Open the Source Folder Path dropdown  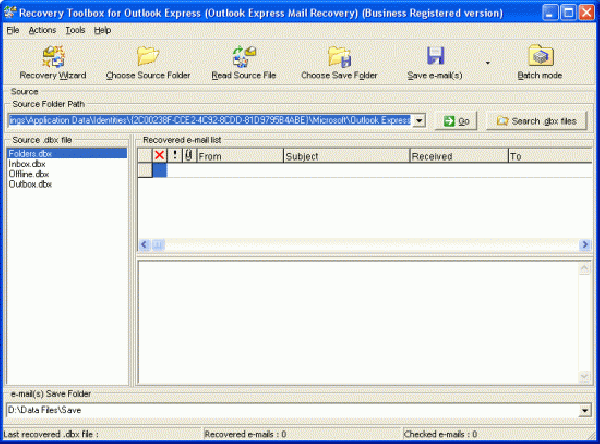419,121
